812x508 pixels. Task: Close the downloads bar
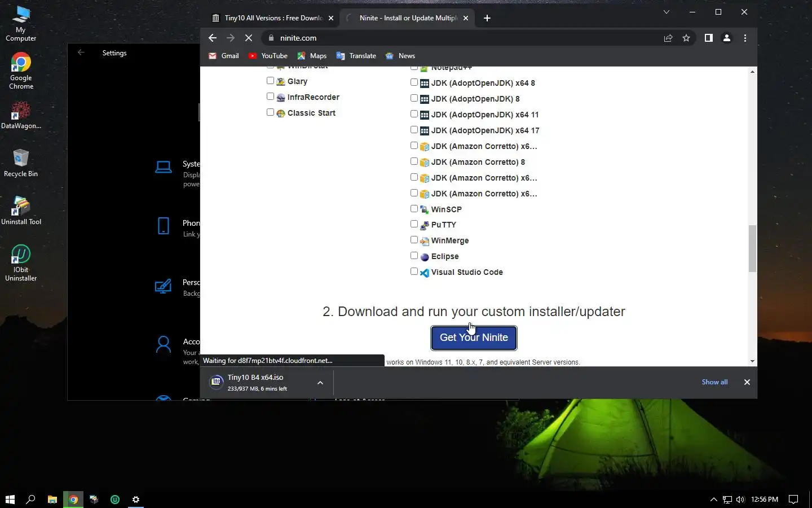click(747, 382)
